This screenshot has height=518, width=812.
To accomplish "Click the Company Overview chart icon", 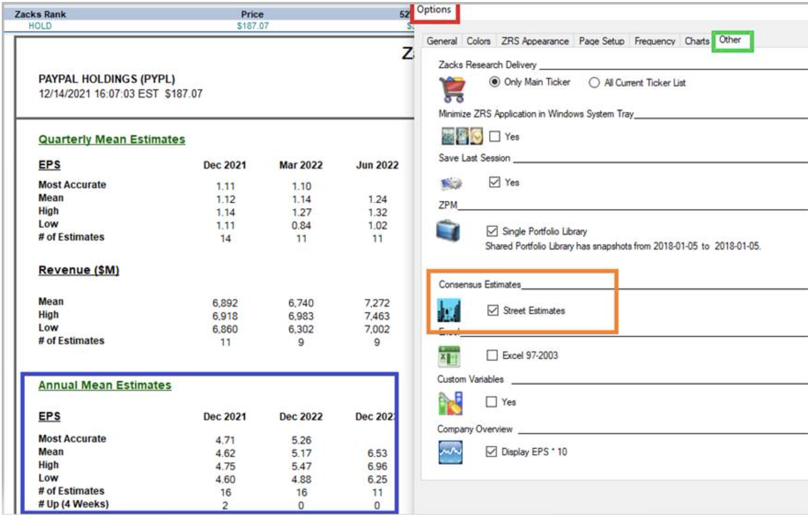I will (451, 452).
